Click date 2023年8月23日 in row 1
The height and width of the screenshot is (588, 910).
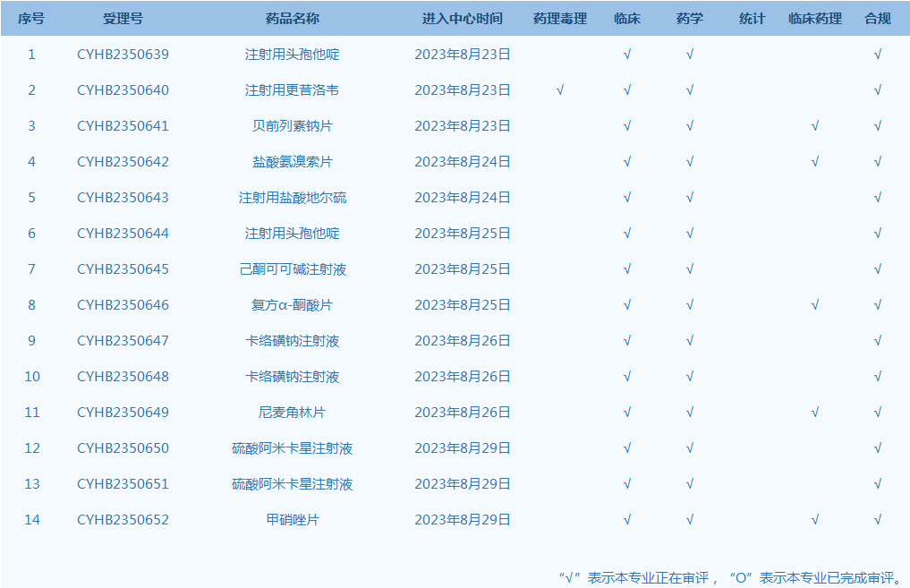click(463, 55)
